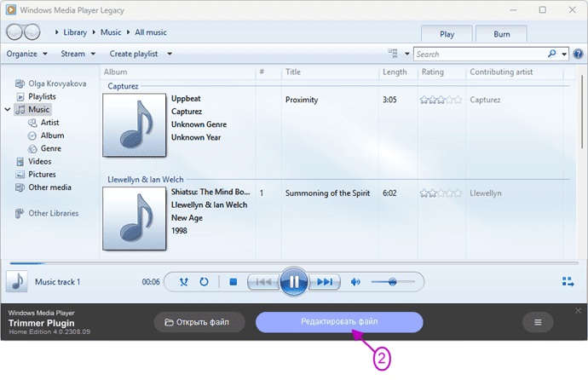Open Other Libraries in the sidebar

[47, 213]
